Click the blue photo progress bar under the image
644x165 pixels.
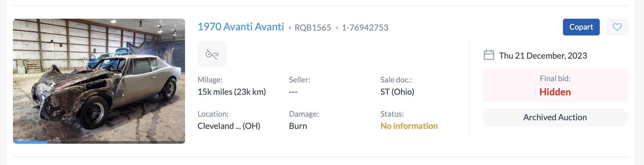(x=30, y=142)
